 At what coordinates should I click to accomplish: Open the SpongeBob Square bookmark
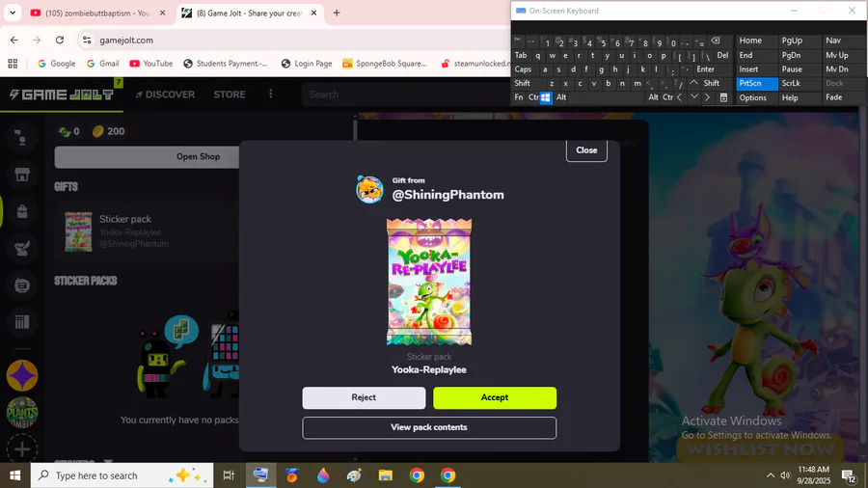point(385,64)
